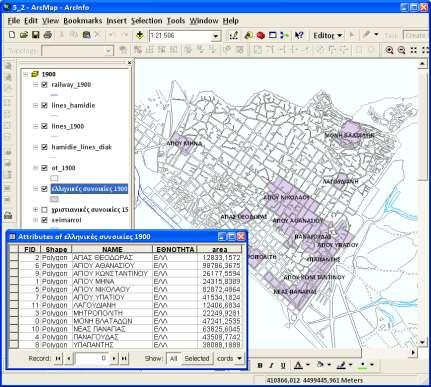Select the Zoom In magnifier tool
This screenshot has width=431, height=387.
coord(389,50)
